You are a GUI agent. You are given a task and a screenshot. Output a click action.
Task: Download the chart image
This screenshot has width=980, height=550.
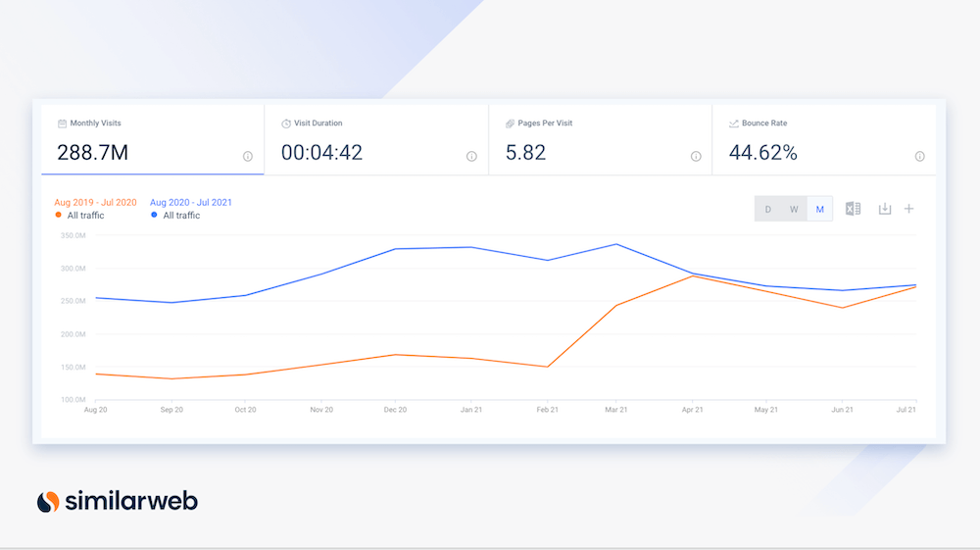click(884, 209)
